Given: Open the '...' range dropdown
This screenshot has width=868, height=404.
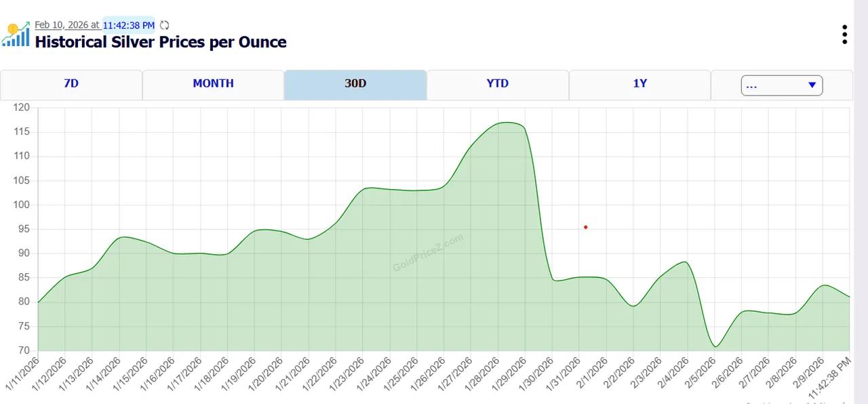Looking at the screenshot, I should (782, 85).
